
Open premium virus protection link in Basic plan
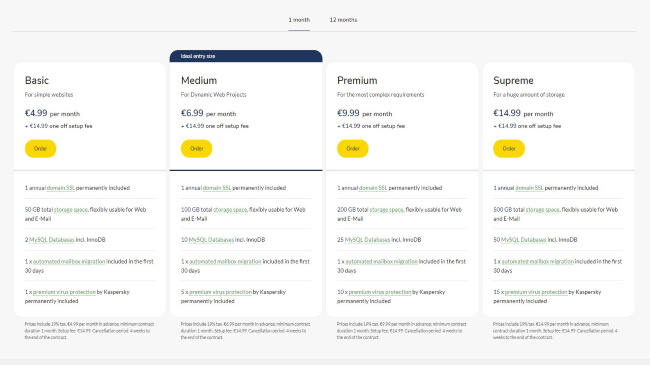tap(64, 292)
